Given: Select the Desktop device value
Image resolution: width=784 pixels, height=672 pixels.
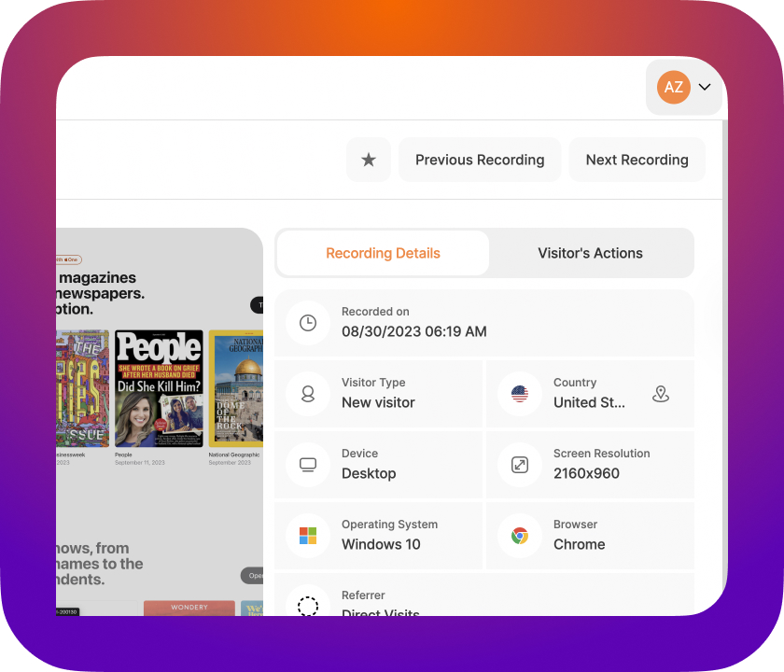Looking at the screenshot, I should coord(369,473).
